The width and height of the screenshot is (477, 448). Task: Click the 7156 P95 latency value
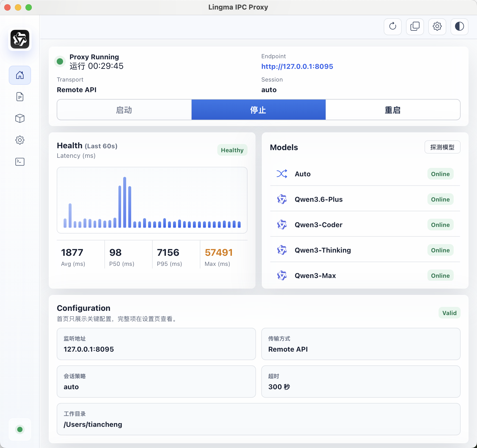(168, 253)
